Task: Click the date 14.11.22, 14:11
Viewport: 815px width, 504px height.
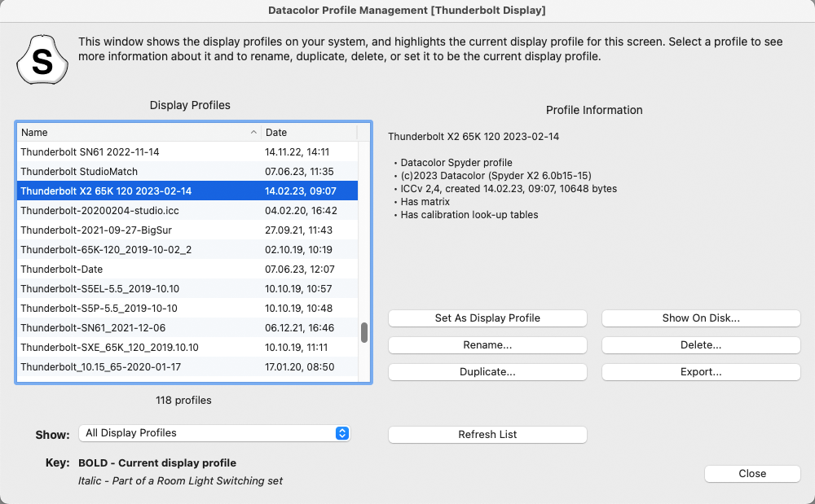Action: (297, 152)
